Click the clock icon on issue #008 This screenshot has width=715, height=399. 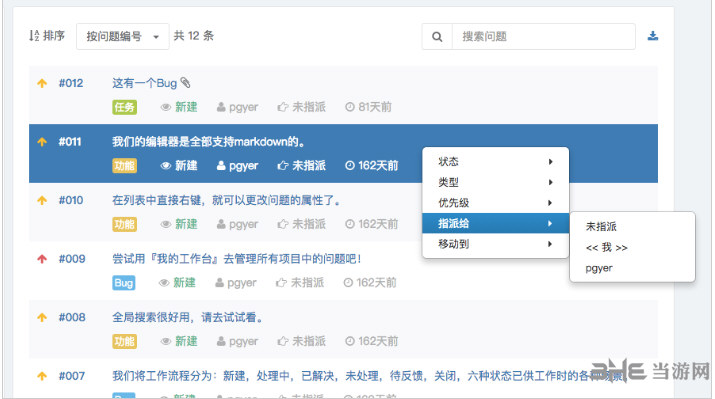click(x=350, y=341)
